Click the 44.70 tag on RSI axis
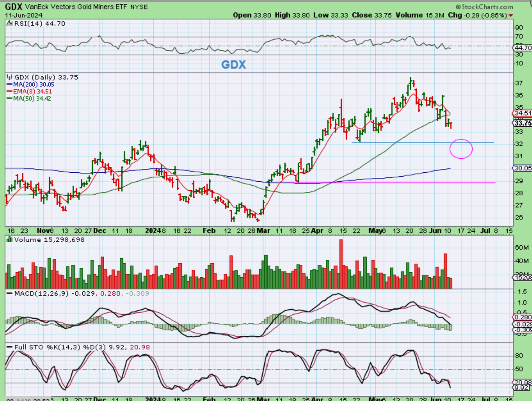 [523, 48]
